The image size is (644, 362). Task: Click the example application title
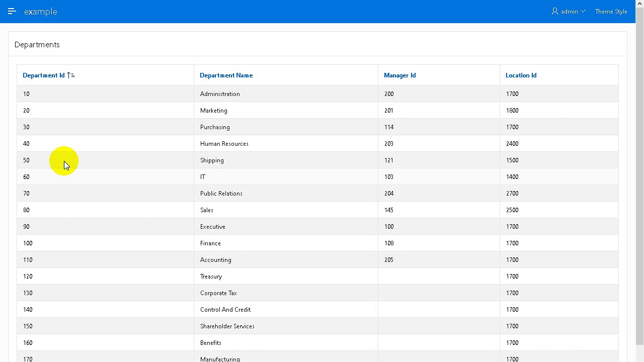(41, 12)
